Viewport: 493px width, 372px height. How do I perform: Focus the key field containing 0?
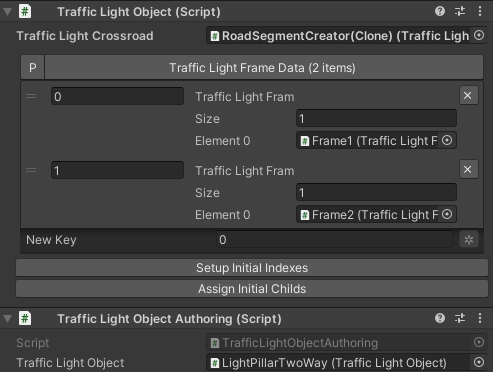point(117,96)
